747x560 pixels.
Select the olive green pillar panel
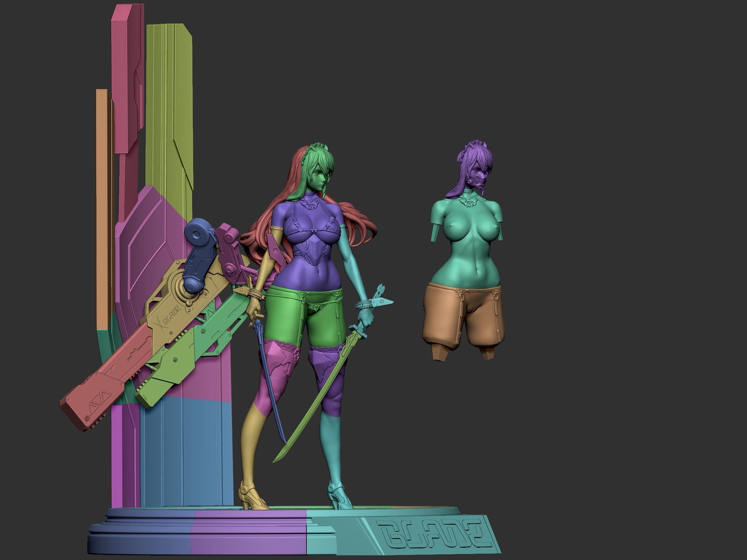coord(170,111)
